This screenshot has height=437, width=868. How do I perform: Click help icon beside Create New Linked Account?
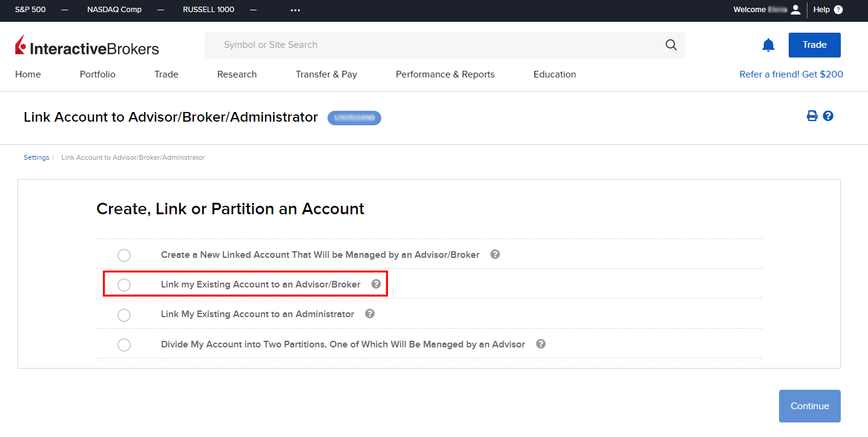(495, 254)
